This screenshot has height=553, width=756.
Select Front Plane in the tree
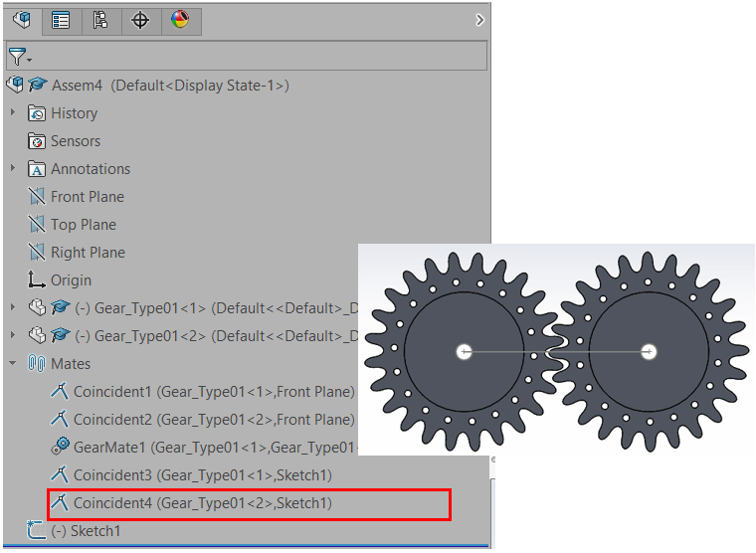pos(88,197)
